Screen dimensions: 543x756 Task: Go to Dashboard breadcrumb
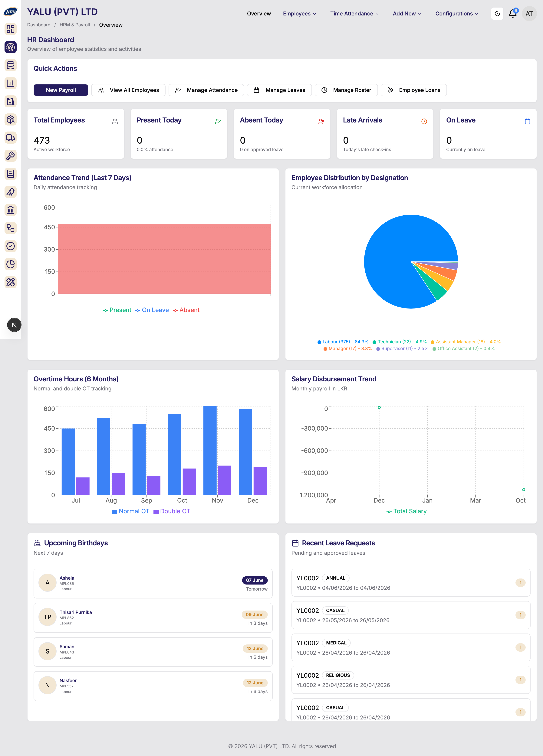click(x=39, y=25)
